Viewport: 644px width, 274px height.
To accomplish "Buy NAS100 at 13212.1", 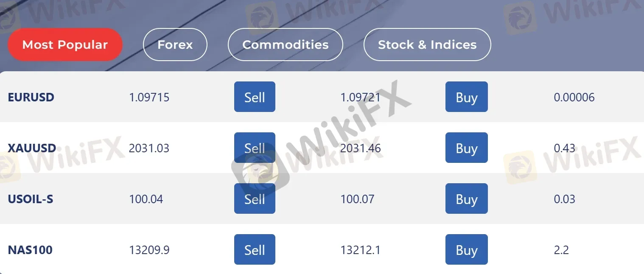I will point(466,249).
